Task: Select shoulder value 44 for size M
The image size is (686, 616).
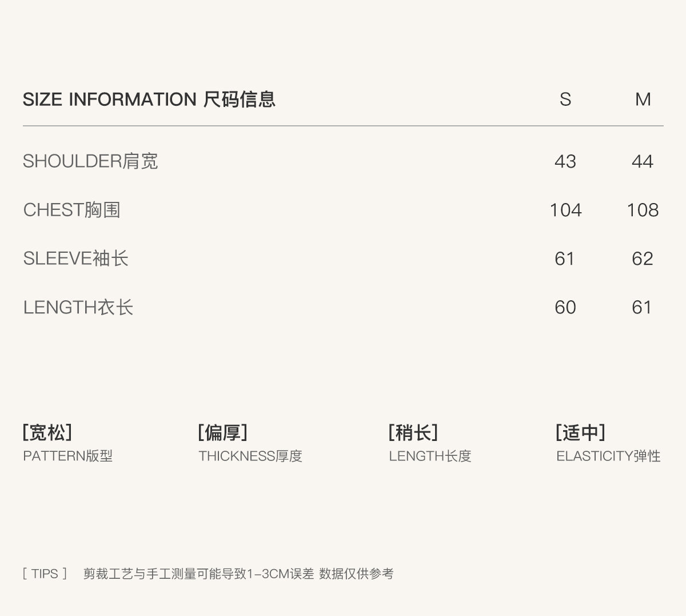Action: coord(643,161)
